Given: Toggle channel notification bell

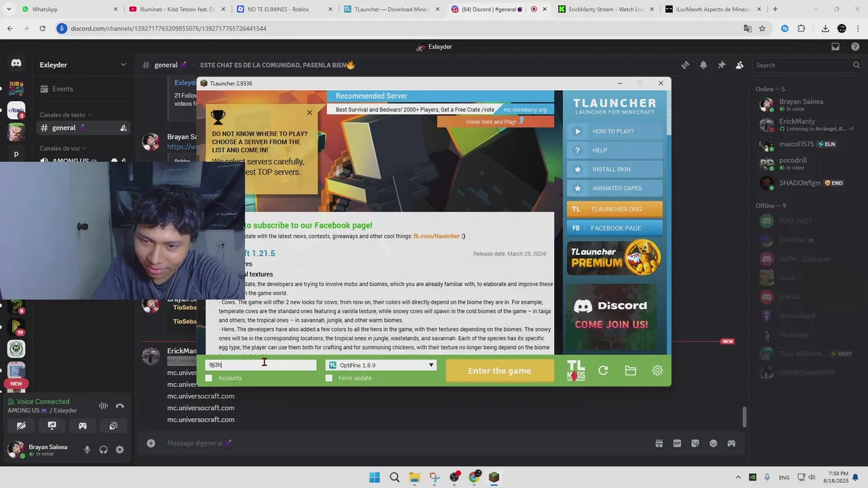Looking at the screenshot, I should point(703,65).
